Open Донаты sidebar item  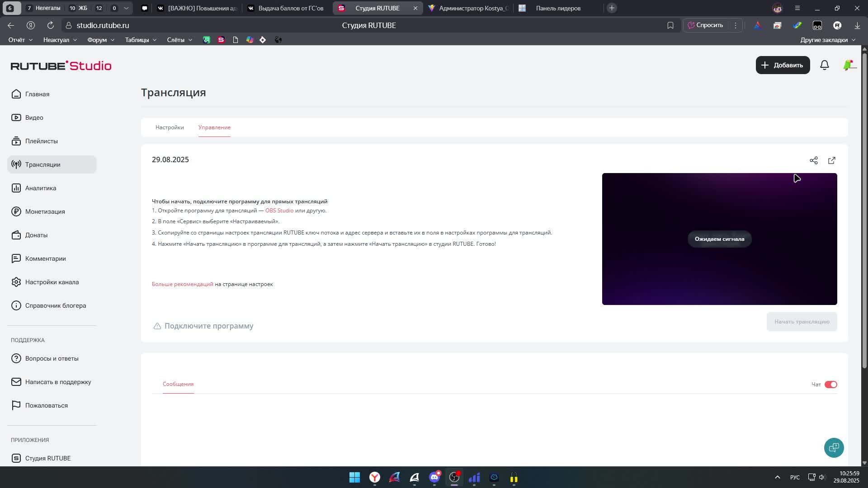36,235
